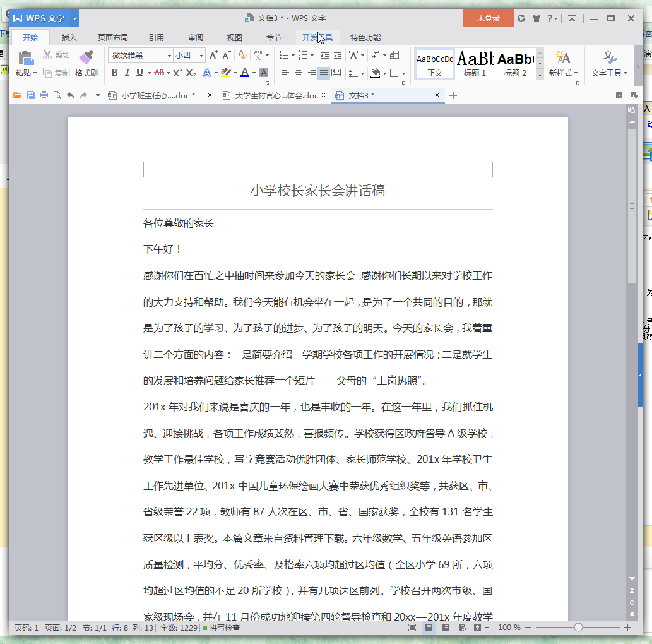Toggle strikethrough (AB) formatting
652x644 pixels.
(159, 73)
